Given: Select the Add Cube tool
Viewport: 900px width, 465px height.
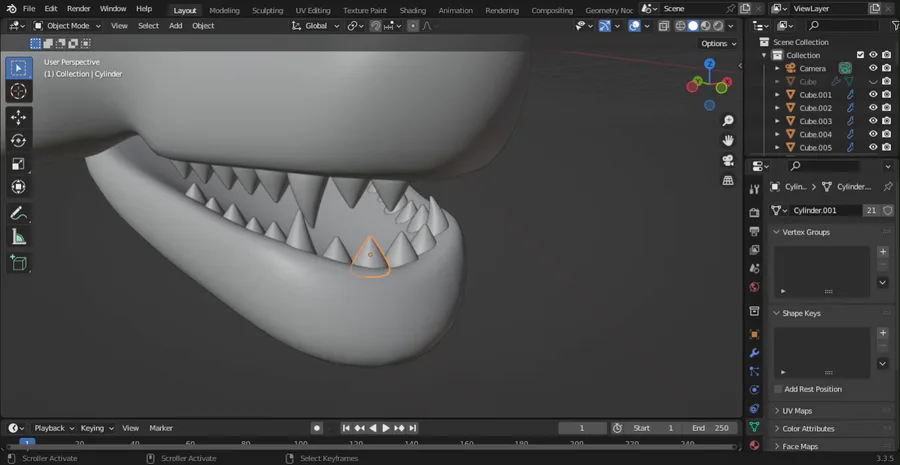Looking at the screenshot, I should coord(18,263).
